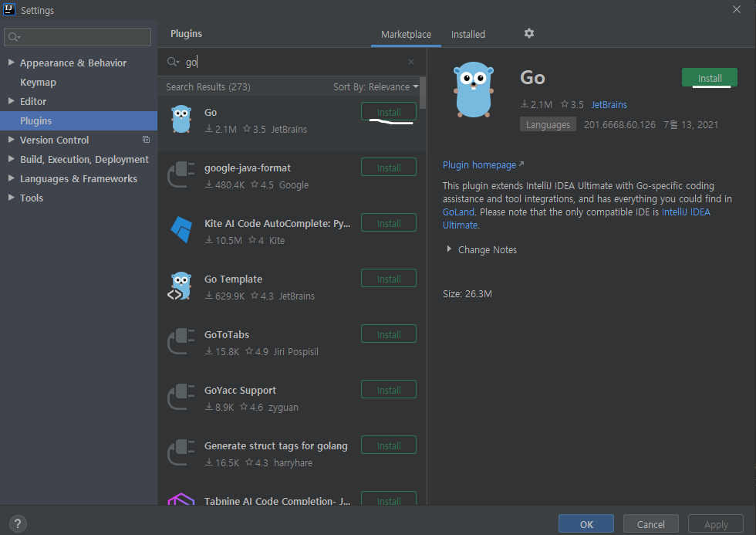Click the GoYacc Support plugin icon
Viewport: 756px width, 535px height.
pyautogui.click(x=181, y=397)
